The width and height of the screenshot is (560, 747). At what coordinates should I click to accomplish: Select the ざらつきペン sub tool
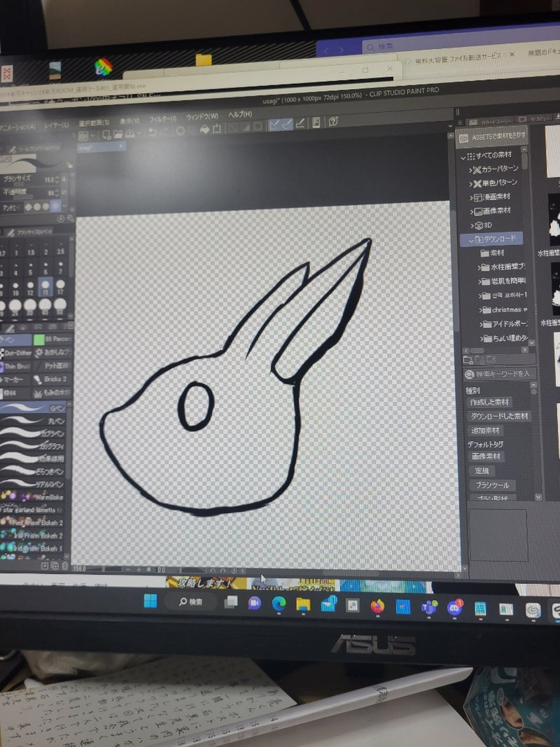tap(33, 471)
